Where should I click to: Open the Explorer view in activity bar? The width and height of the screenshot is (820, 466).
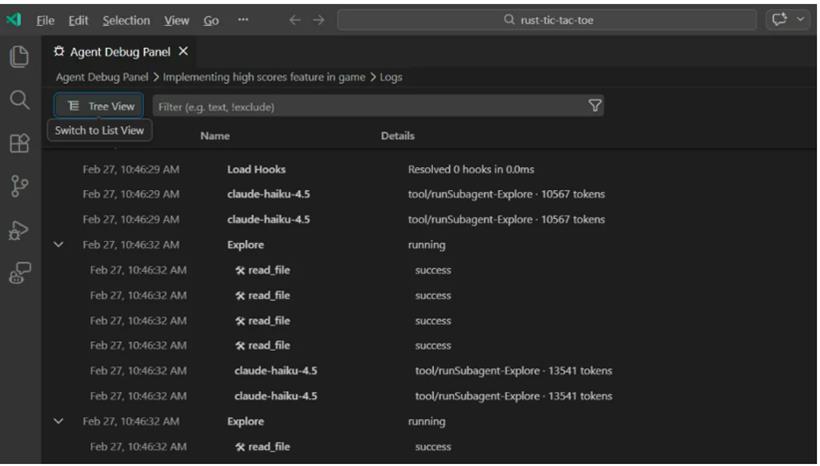[x=18, y=57]
